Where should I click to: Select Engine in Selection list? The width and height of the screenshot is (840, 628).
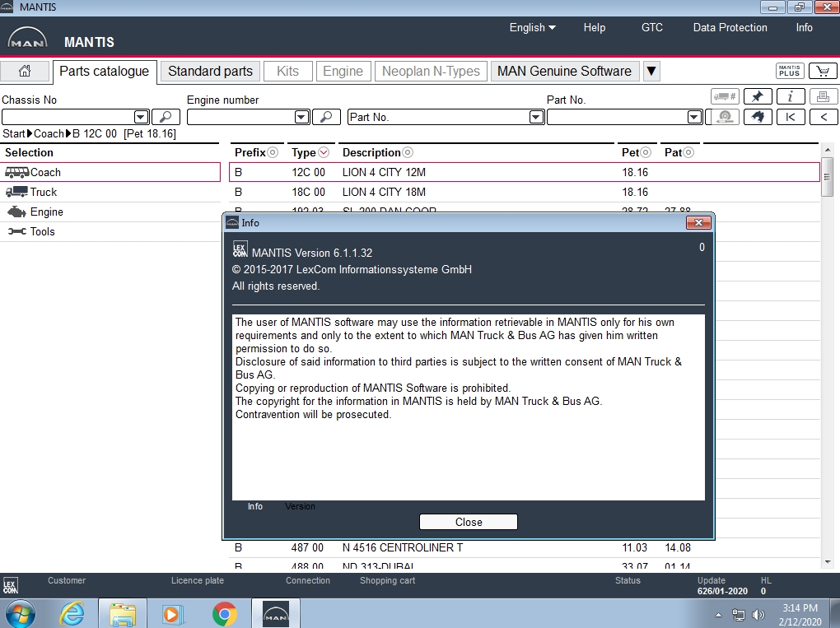point(110,212)
